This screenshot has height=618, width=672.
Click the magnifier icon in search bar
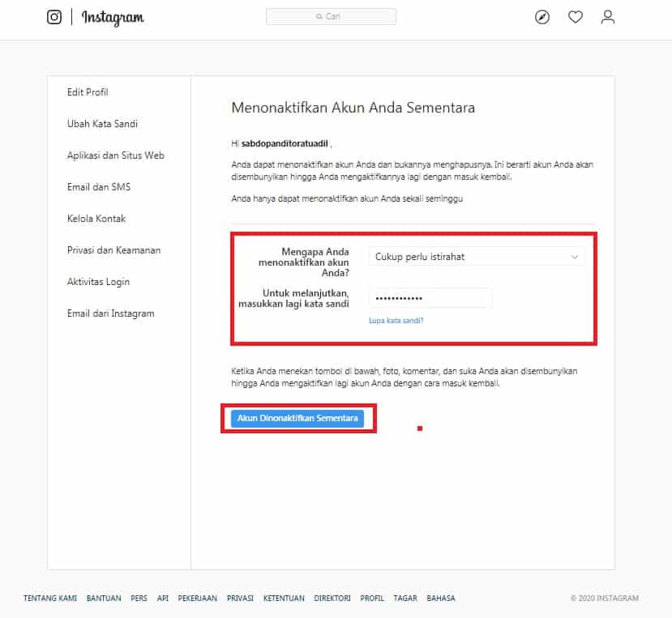(320, 15)
